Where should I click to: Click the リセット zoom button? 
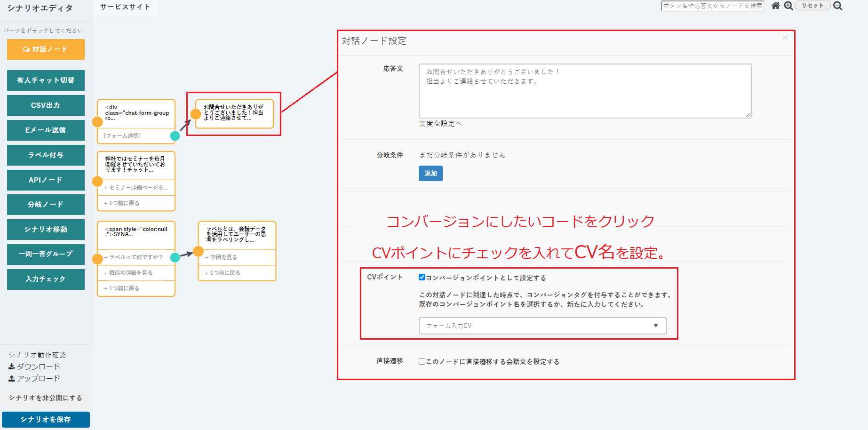(812, 6)
